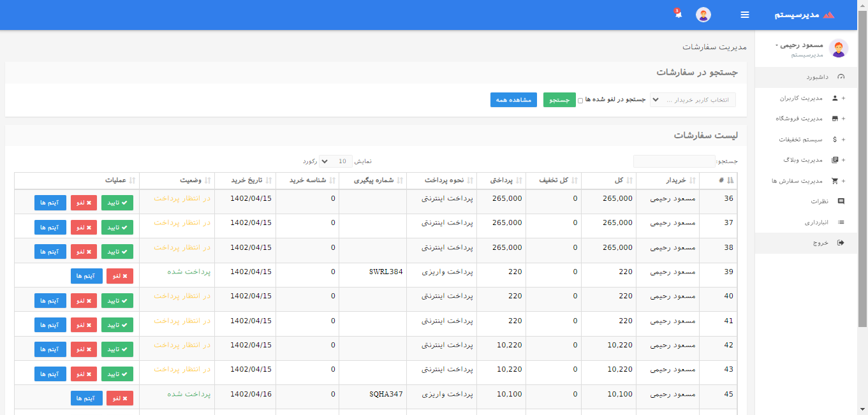The width and height of the screenshot is (868, 415).
Task: Click the logo icon beside مدیرسیستم
Action: [x=829, y=15]
